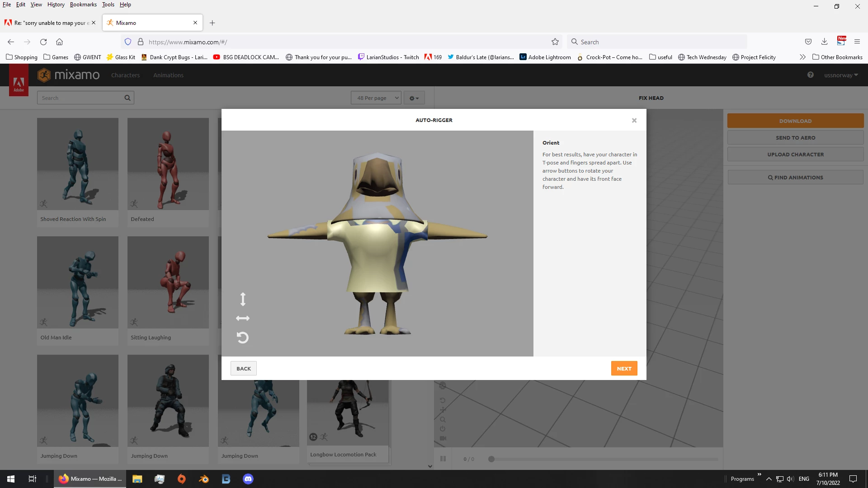Image resolution: width=868 pixels, height=488 pixels.
Task: Close the Auto-Rigger dialog
Action: [634, 120]
